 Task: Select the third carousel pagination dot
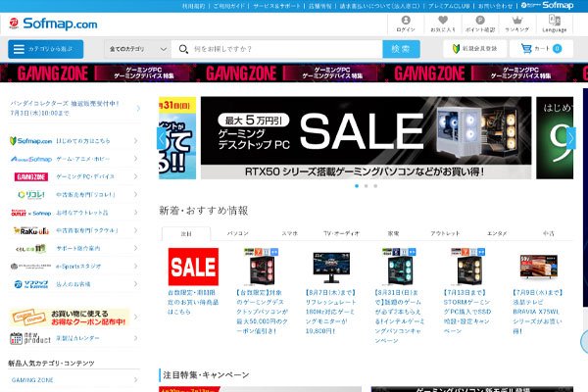(375, 186)
